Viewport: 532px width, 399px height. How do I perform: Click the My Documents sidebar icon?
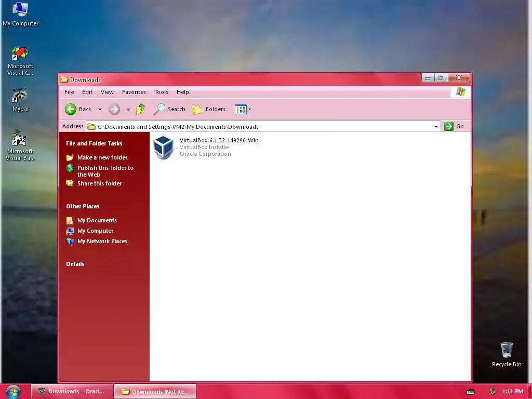[x=70, y=220]
